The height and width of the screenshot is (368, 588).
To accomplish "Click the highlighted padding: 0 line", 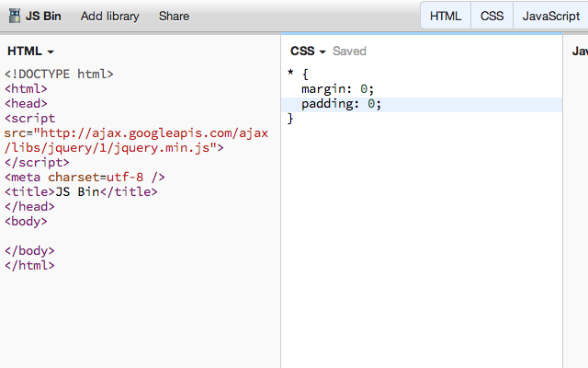I will click(341, 104).
